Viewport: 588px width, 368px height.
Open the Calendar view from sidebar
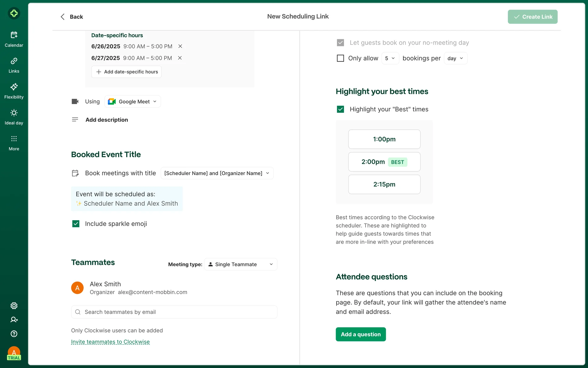pyautogui.click(x=14, y=39)
